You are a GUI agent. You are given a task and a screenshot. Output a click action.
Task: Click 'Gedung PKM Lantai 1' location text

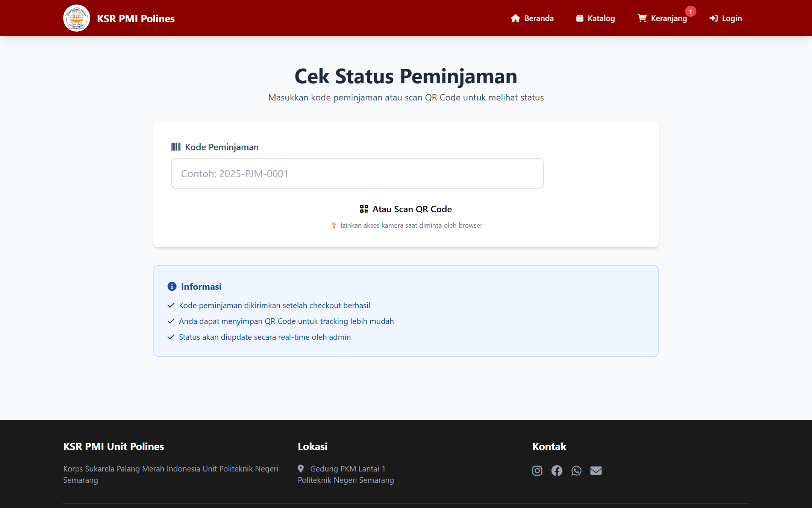tap(348, 468)
